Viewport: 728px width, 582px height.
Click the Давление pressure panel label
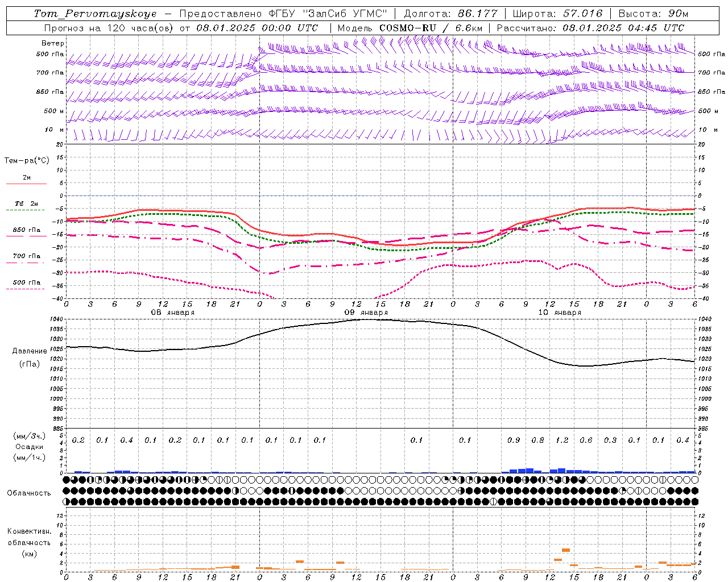click(x=30, y=351)
